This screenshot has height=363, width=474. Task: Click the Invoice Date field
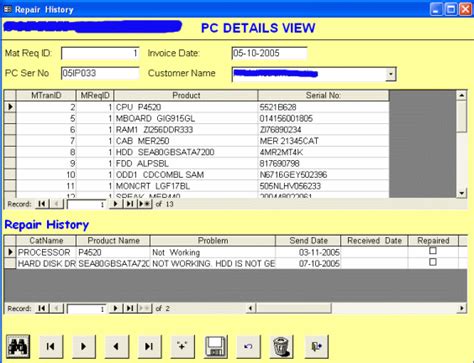click(x=269, y=53)
